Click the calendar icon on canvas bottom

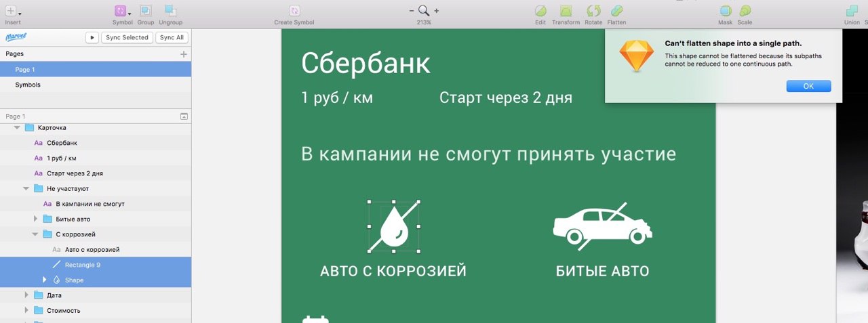(315, 319)
